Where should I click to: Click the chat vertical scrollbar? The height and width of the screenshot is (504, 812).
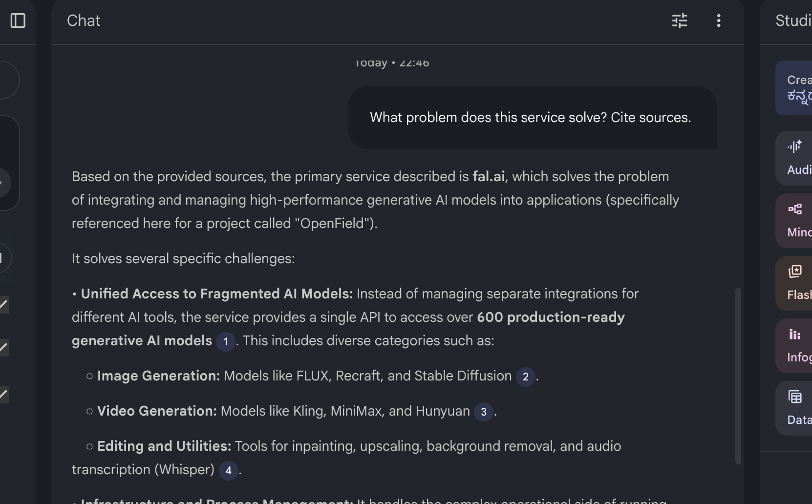(738, 375)
